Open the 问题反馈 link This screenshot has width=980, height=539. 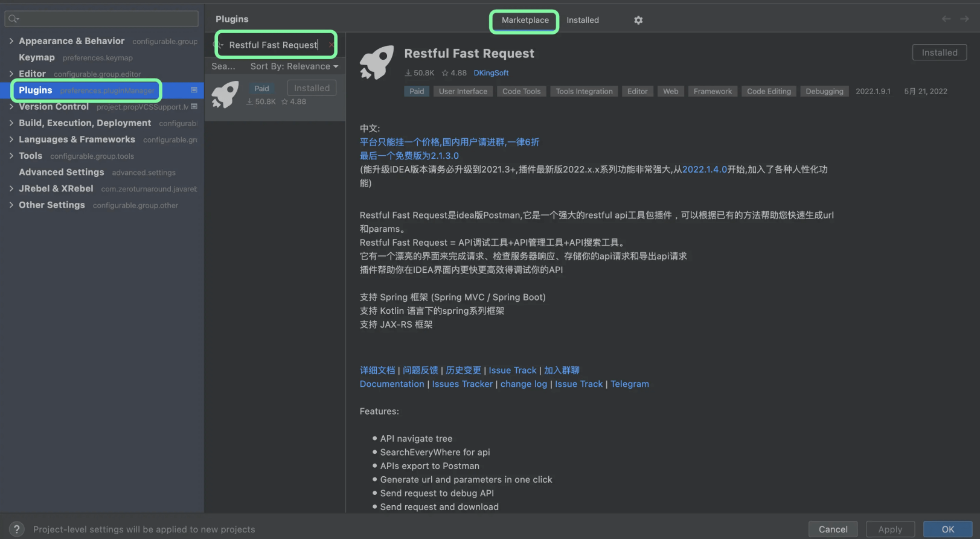coord(420,370)
